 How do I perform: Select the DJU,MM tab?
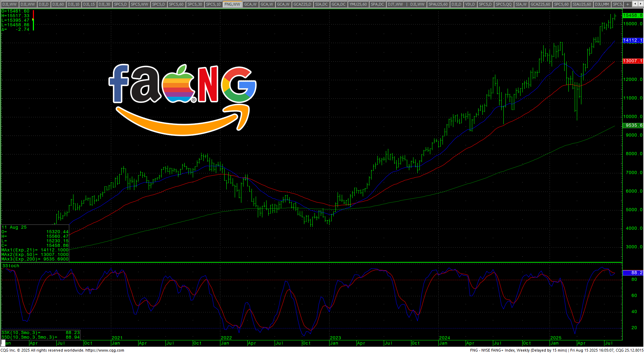click(x=602, y=4)
